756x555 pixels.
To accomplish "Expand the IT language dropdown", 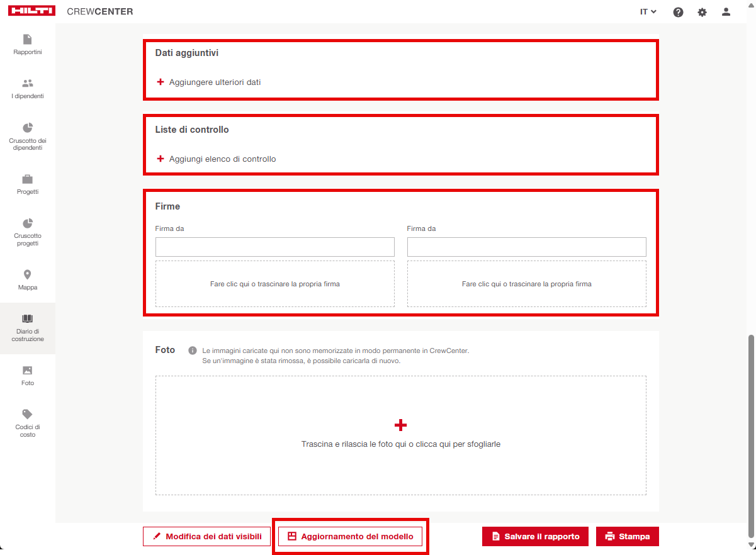I will [x=648, y=12].
